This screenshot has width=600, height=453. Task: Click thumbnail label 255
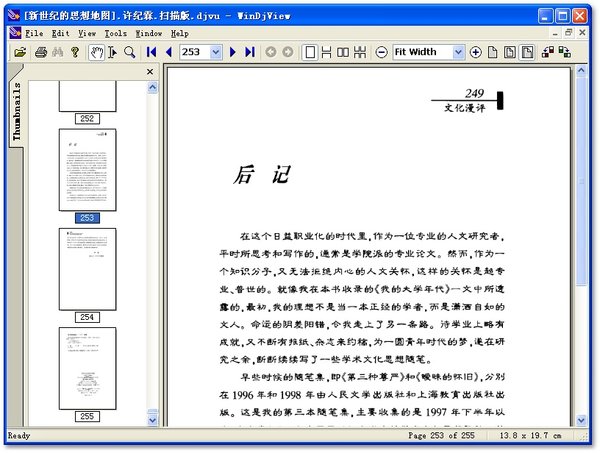click(87, 416)
